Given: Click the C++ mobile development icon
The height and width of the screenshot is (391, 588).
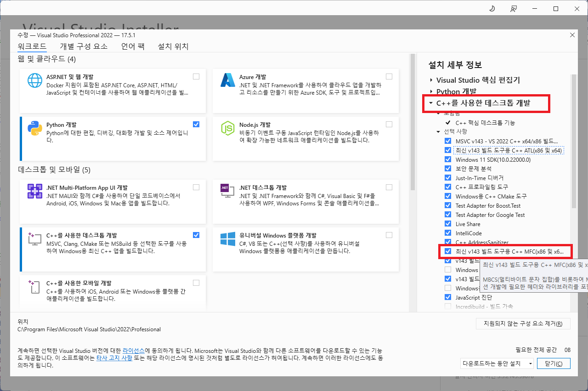Looking at the screenshot, I should pos(35,287).
